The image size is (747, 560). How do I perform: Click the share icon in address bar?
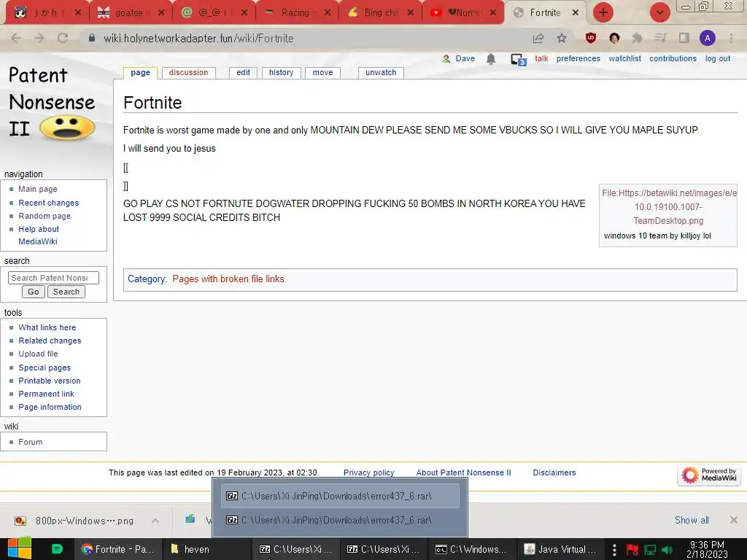(x=538, y=38)
